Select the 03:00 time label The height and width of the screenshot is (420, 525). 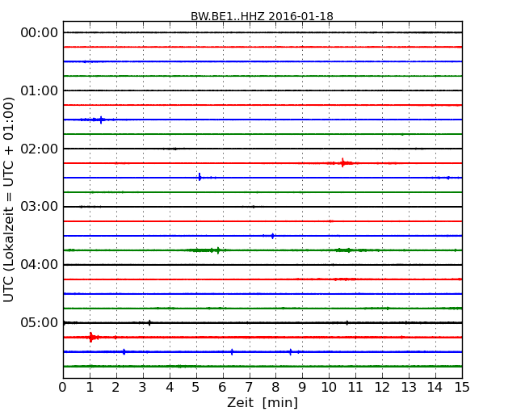[40, 207]
